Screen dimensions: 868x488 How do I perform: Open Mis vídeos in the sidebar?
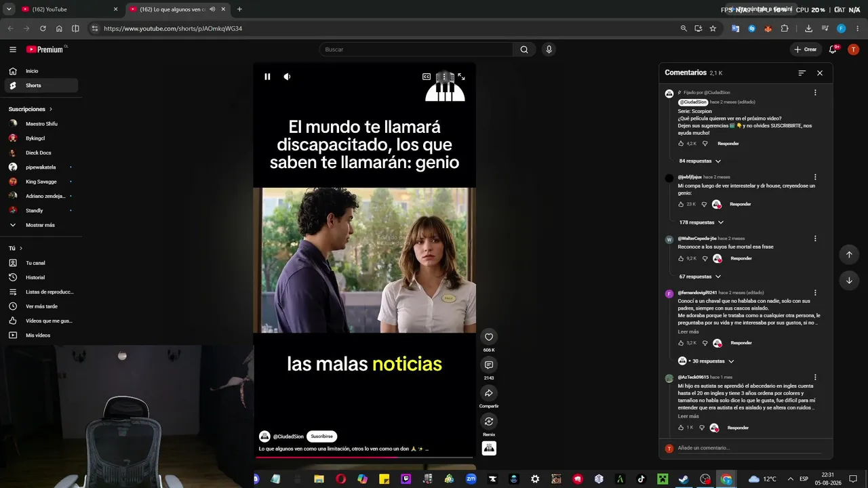41,335
